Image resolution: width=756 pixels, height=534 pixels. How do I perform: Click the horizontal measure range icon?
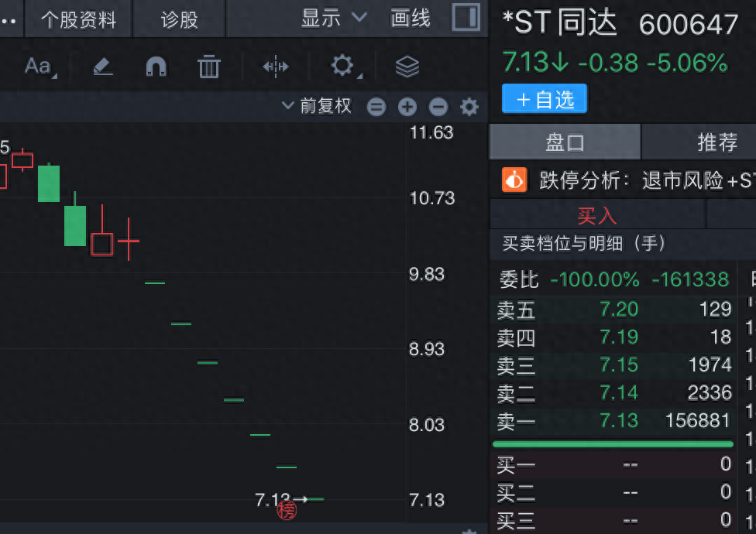click(275, 67)
